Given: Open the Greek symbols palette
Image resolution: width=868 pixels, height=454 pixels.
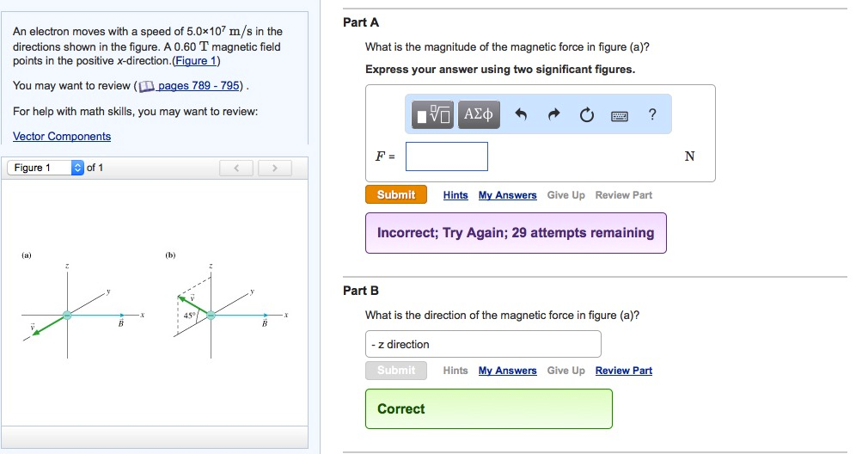Looking at the screenshot, I should (x=479, y=114).
